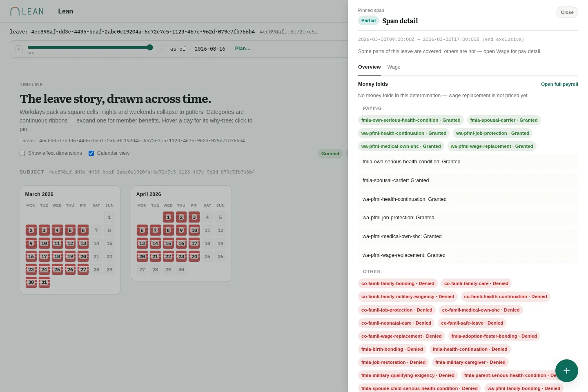Click the as-of slider handle
This screenshot has height=392, width=588.
tap(150, 47)
